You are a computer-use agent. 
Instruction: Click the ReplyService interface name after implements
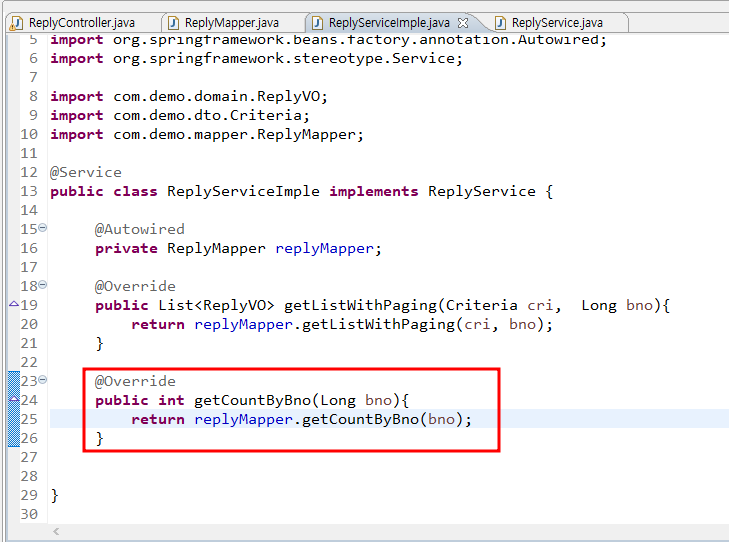click(x=482, y=192)
